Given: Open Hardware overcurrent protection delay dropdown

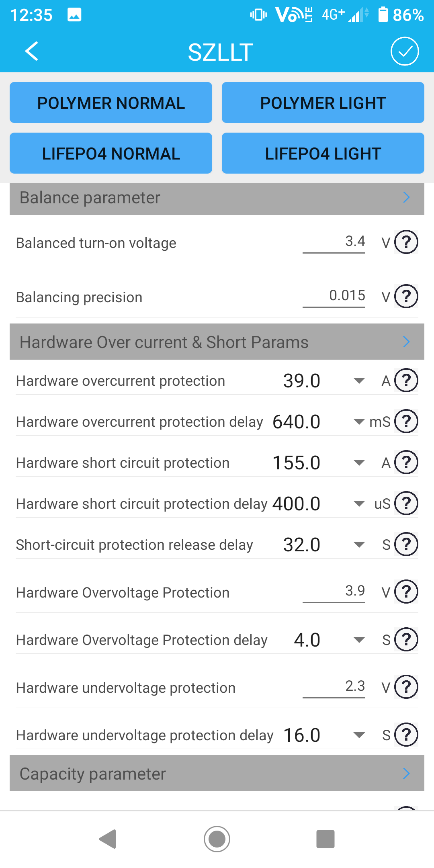Looking at the screenshot, I should pyautogui.click(x=358, y=422).
